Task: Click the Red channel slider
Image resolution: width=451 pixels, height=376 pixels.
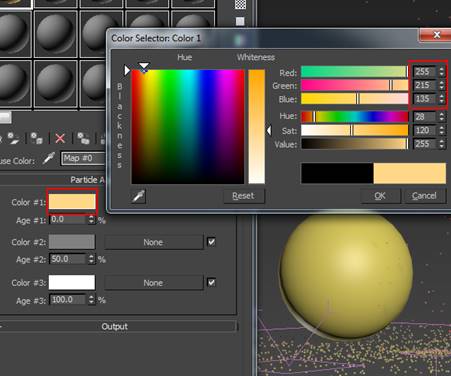Action: click(x=355, y=72)
